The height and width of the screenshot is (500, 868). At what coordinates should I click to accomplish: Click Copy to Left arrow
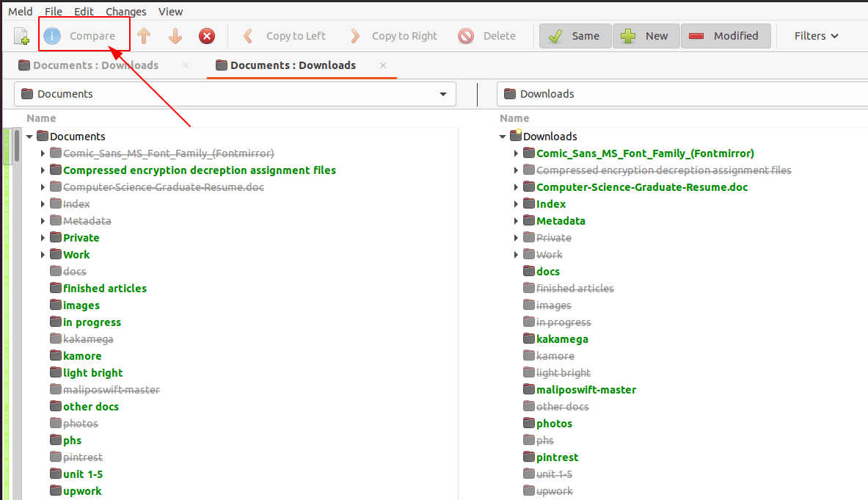click(x=248, y=36)
